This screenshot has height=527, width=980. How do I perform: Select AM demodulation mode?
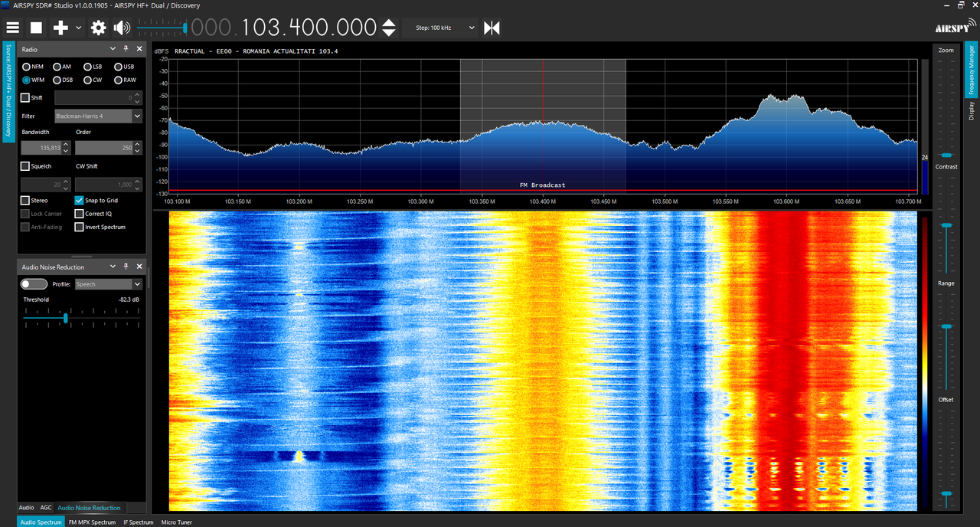pyautogui.click(x=62, y=67)
